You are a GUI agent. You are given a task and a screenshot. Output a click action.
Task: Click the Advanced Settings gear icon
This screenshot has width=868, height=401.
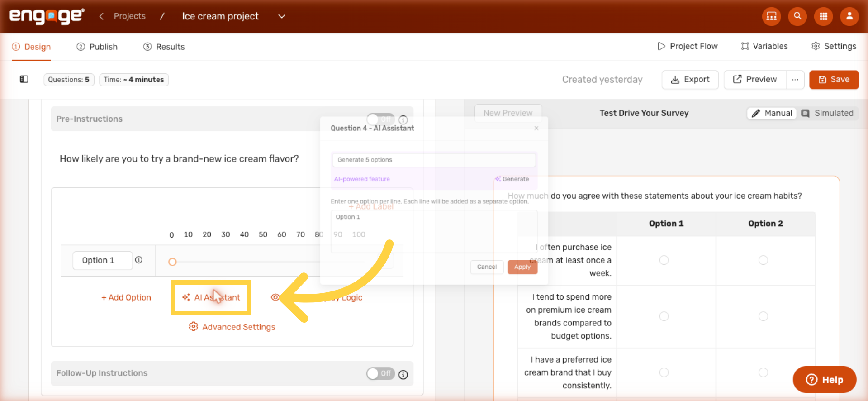(193, 326)
